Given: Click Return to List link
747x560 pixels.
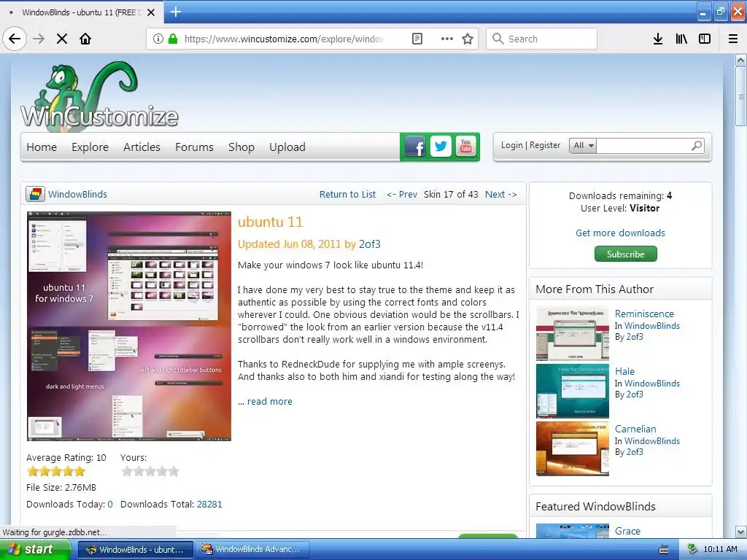Looking at the screenshot, I should click(347, 194).
